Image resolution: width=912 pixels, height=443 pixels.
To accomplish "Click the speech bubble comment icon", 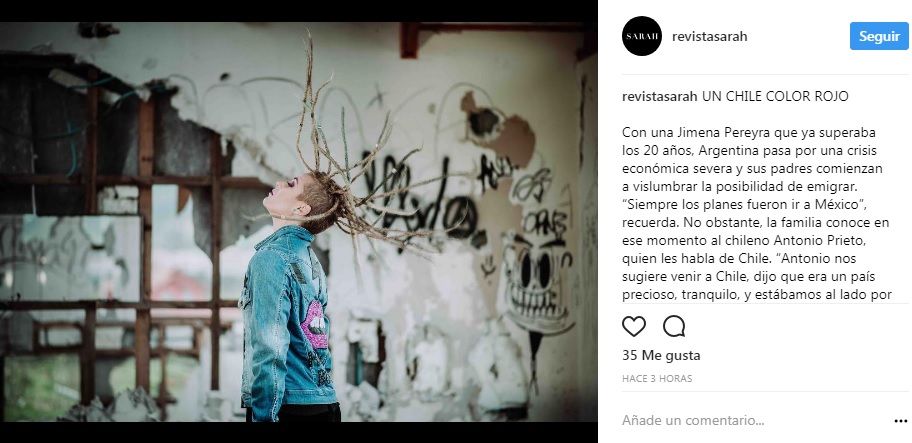I will click(x=674, y=326).
